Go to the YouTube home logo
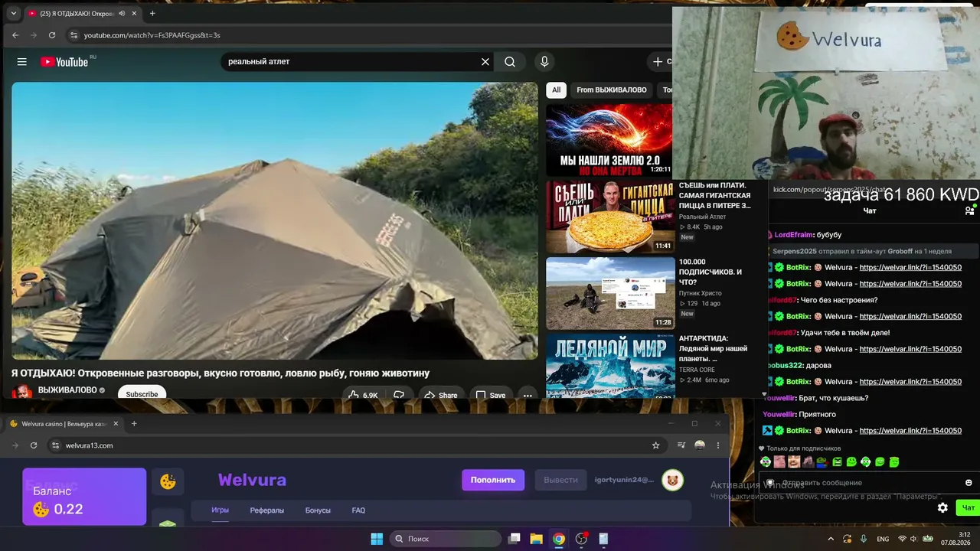 65,62
